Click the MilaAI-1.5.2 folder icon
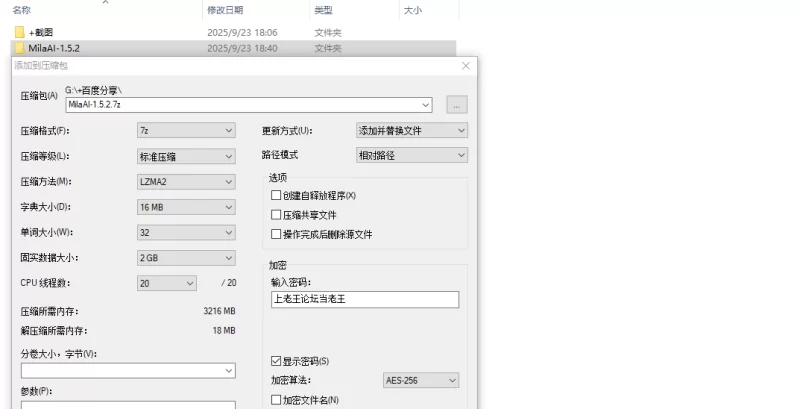Screen dimensions: 800x409 click(19, 48)
